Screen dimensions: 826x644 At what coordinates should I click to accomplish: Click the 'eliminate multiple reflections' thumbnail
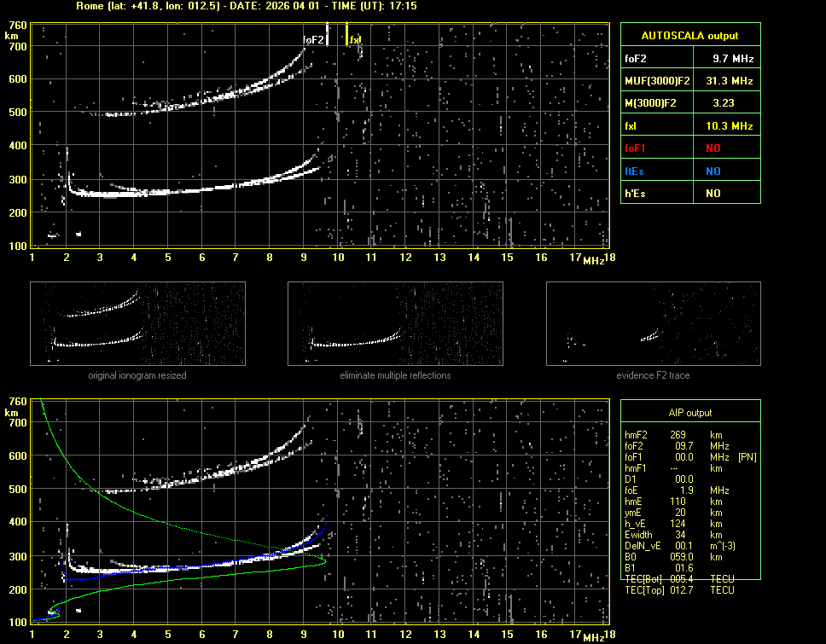pyautogui.click(x=395, y=323)
